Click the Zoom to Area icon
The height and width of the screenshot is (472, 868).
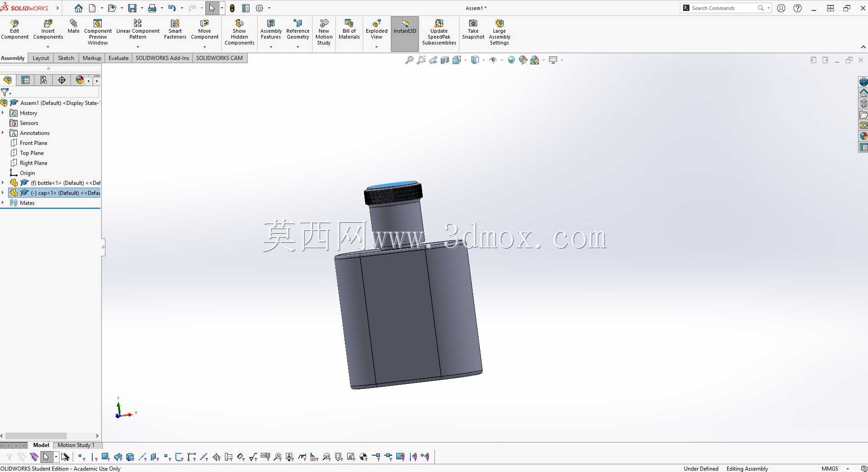(421, 60)
